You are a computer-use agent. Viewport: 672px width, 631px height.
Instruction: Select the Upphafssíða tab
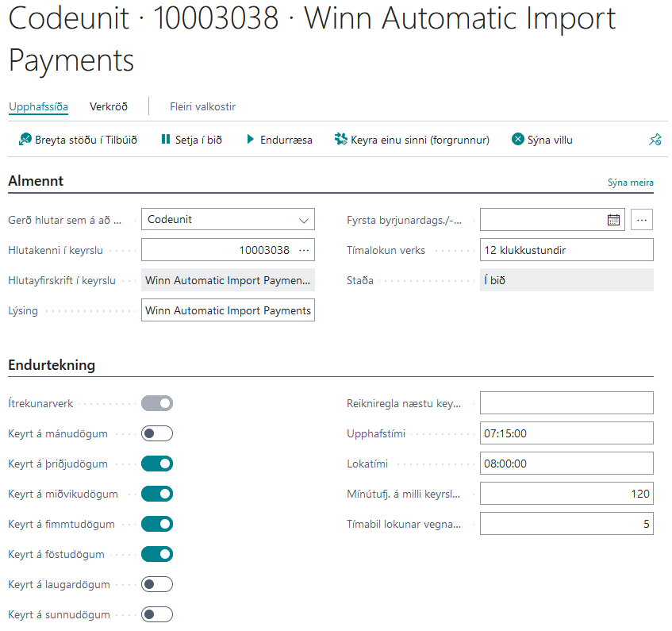[38, 106]
